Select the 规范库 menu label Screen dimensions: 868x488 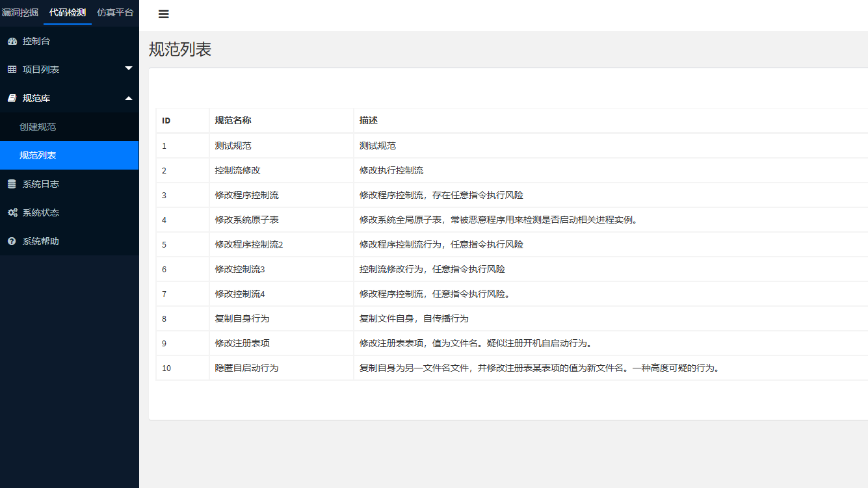36,98
